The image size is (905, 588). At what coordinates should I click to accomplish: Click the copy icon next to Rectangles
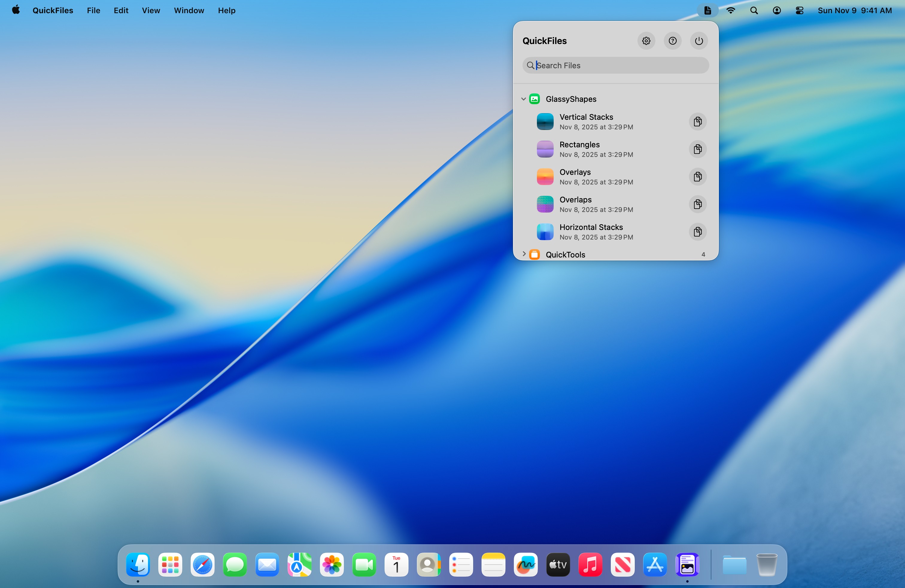click(697, 149)
